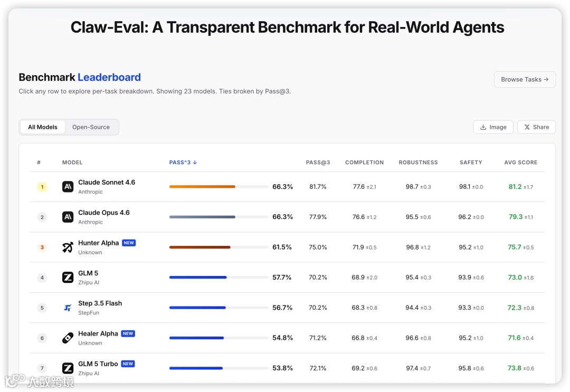Click the MODEL column header
The height and width of the screenshot is (392, 570).
72,162
